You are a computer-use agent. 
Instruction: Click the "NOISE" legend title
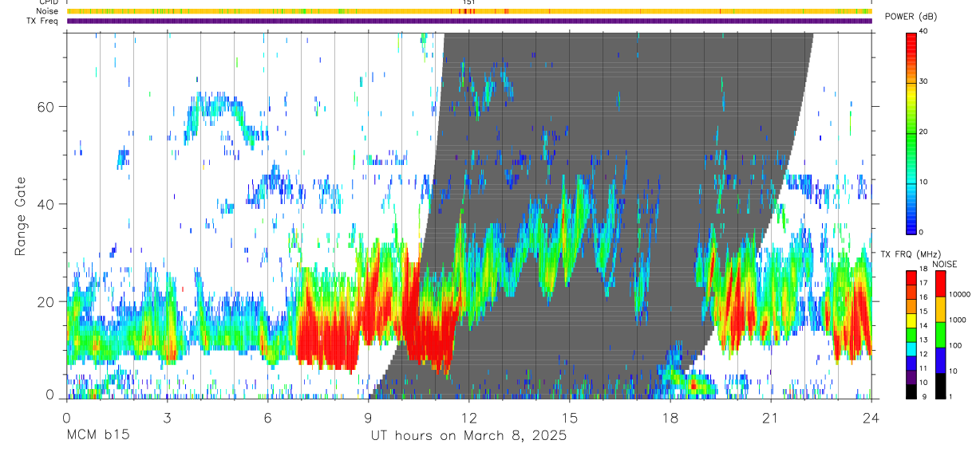click(x=944, y=264)
